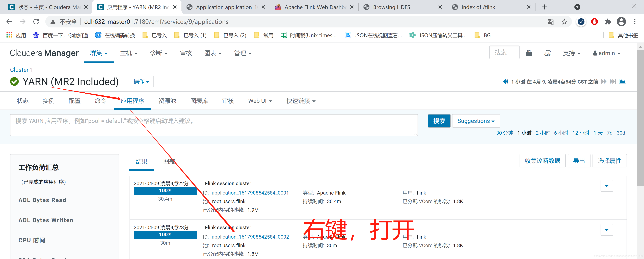The image size is (644, 259).
Task: Switch to Apache Flink Web Dashboard browser tab
Action: click(314, 7)
